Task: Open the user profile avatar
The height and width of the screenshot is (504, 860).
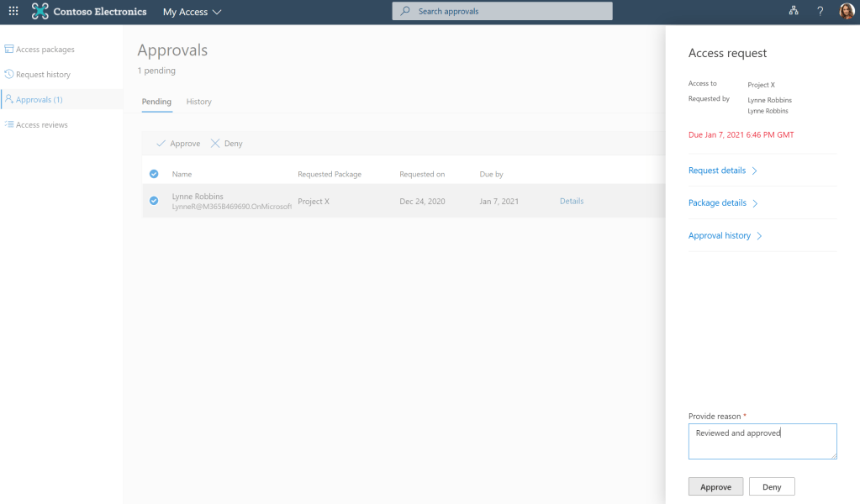Action: tap(846, 12)
